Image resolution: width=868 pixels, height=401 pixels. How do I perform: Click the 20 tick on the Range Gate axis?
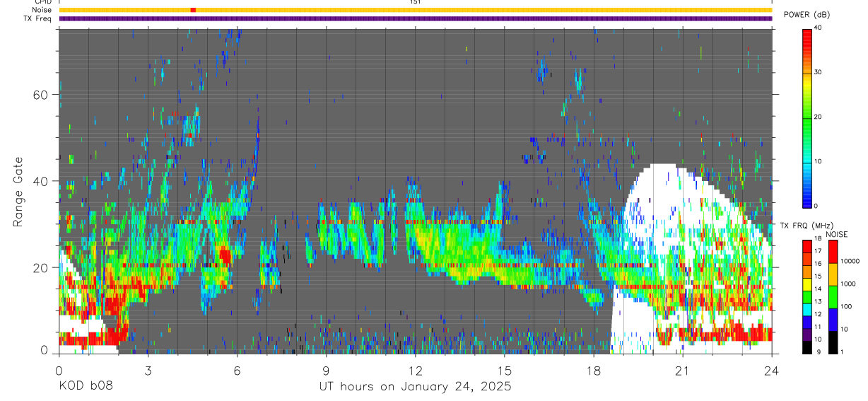tap(42, 267)
